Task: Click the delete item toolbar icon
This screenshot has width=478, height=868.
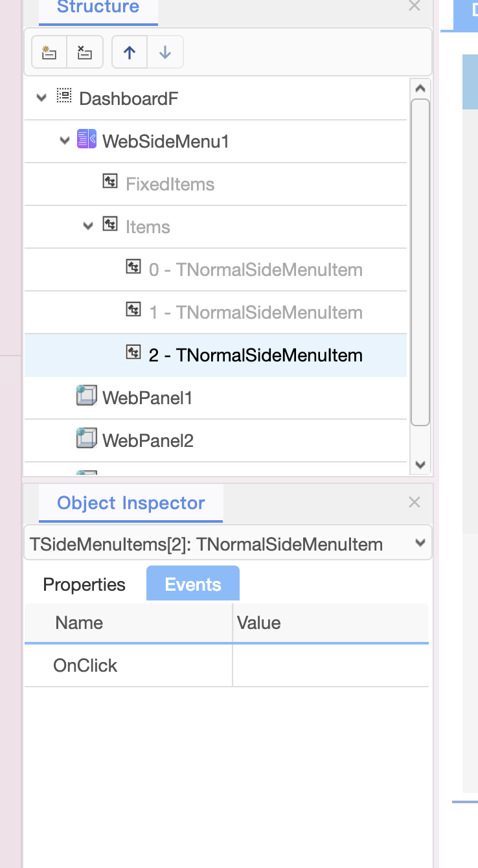Action: [84, 52]
